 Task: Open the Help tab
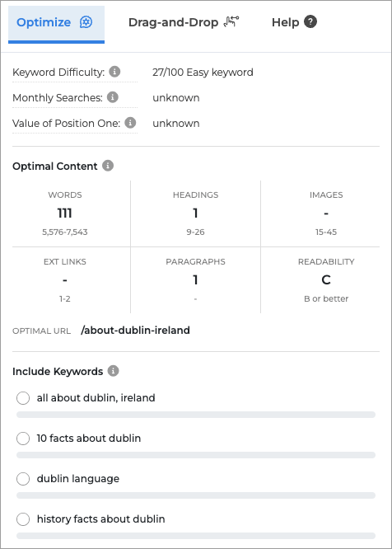pyautogui.click(x=294, y=22)
